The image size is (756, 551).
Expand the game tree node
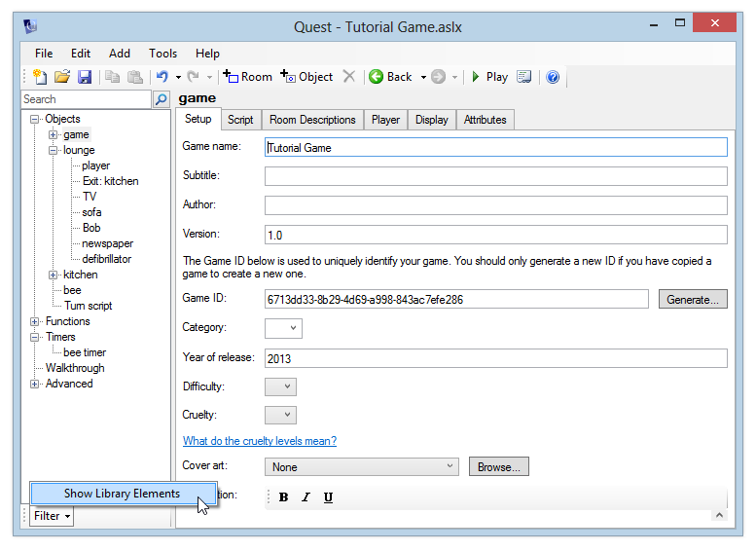click(x=54, y=134)
